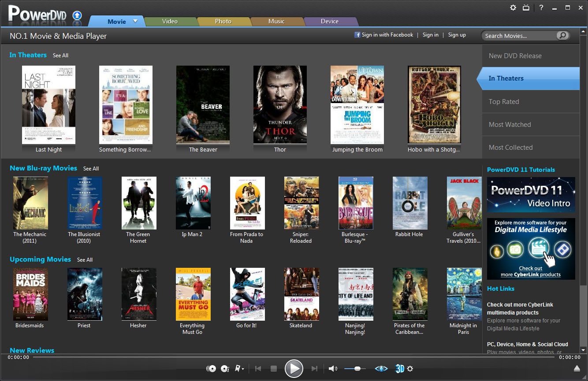Click the Sign up link
This screenshot has height=381, width=588.
click(x=457, y=35)
